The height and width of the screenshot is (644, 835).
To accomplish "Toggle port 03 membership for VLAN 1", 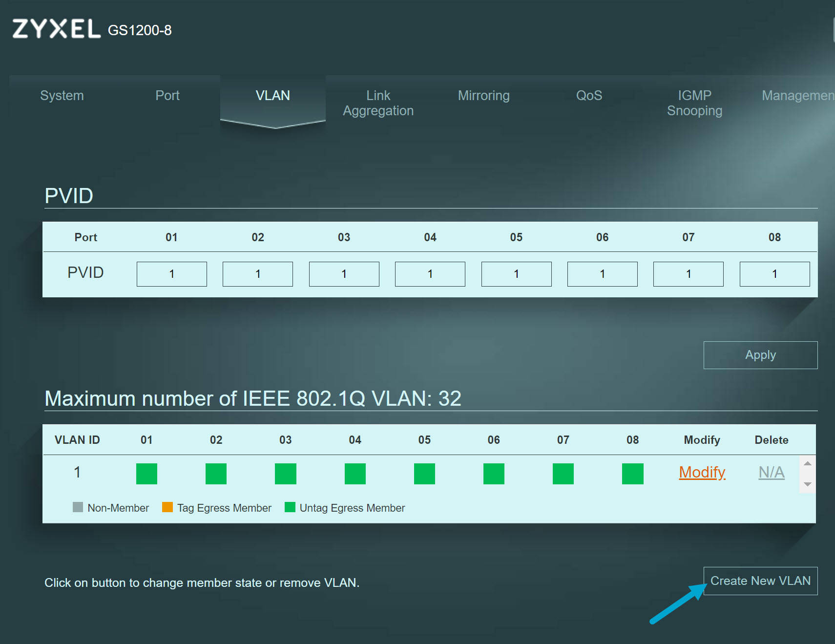I will tap(285, 473).
